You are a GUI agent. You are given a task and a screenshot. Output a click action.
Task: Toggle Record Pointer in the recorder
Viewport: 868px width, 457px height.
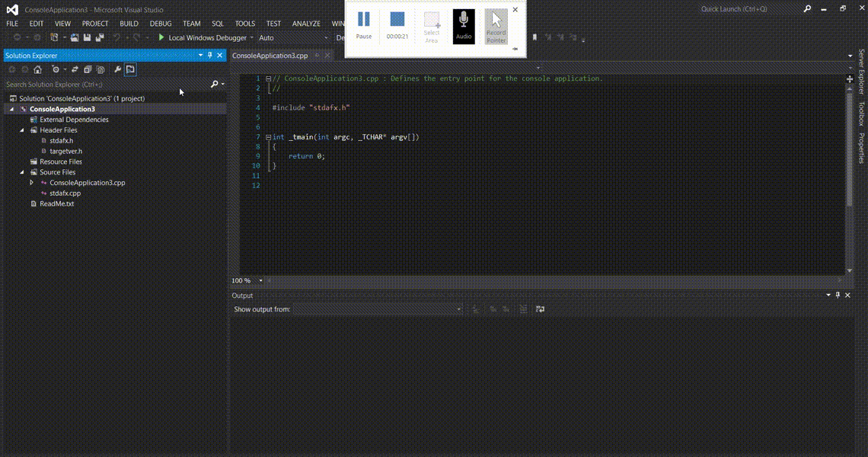click(x=496, y=27)
